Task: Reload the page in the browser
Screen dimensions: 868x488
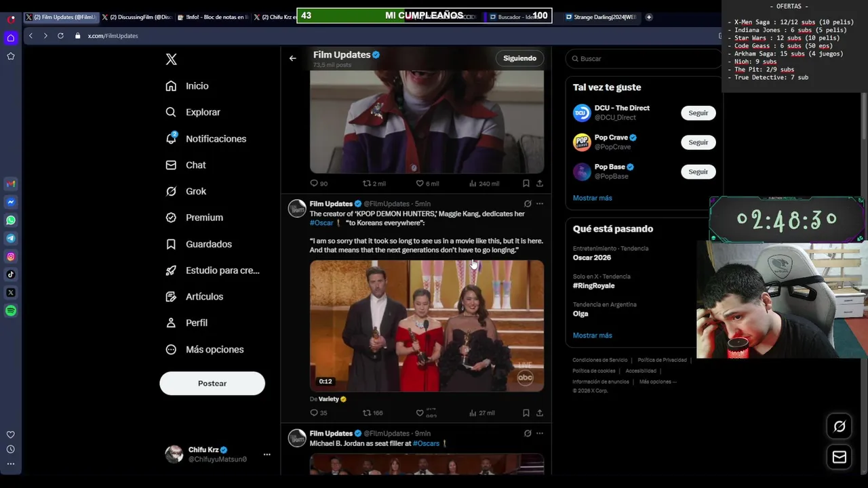Action: pos(60,36)
